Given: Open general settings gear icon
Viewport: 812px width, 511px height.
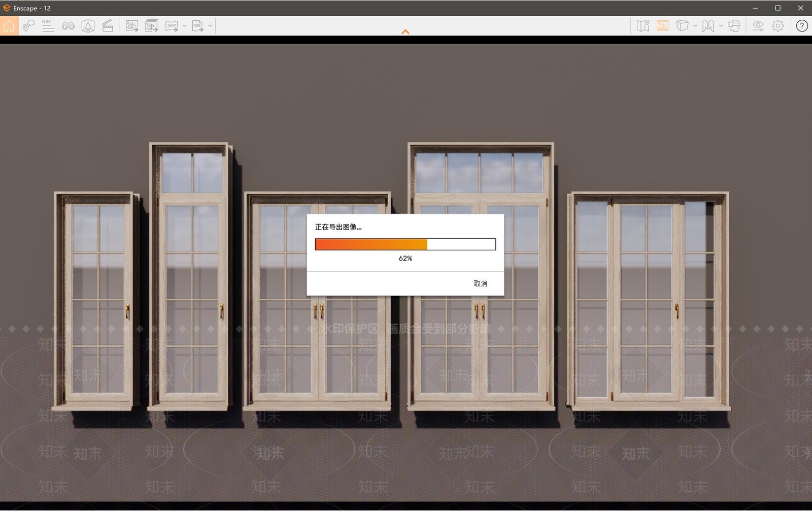Looking at the screenshot, I should [778, 25].
